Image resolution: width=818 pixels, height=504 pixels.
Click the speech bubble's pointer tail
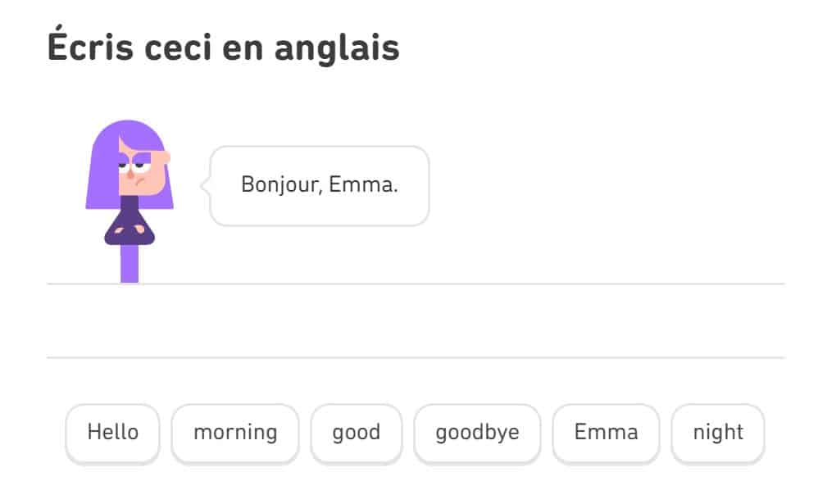pyautogui.click(x=206, y=185)
